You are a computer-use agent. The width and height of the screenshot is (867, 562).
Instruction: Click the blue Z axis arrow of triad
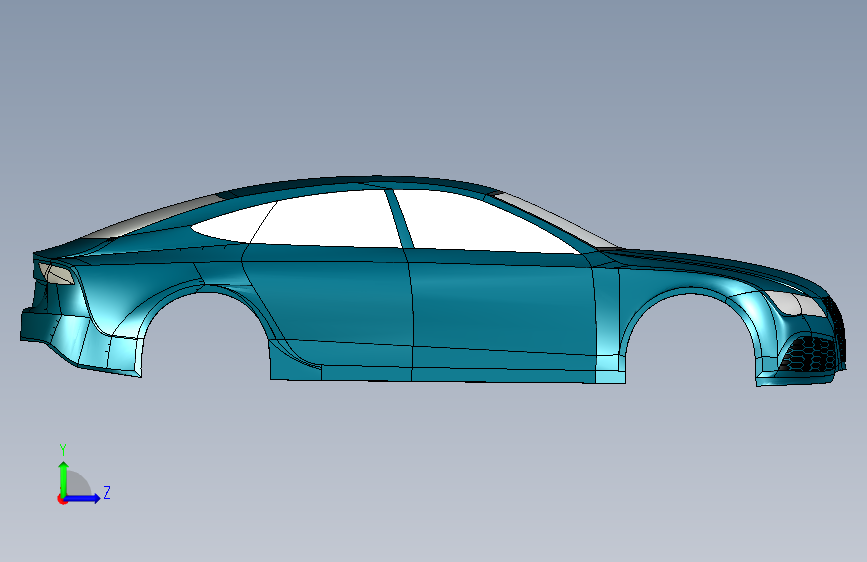[83, 498]
